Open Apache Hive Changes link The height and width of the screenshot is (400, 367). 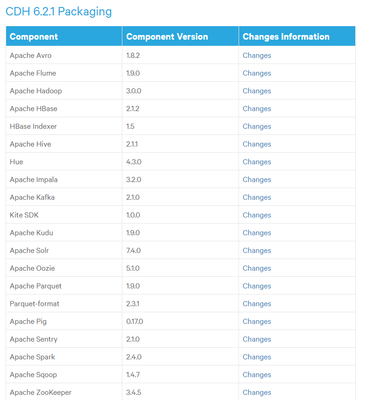click(x=257, y=144)
